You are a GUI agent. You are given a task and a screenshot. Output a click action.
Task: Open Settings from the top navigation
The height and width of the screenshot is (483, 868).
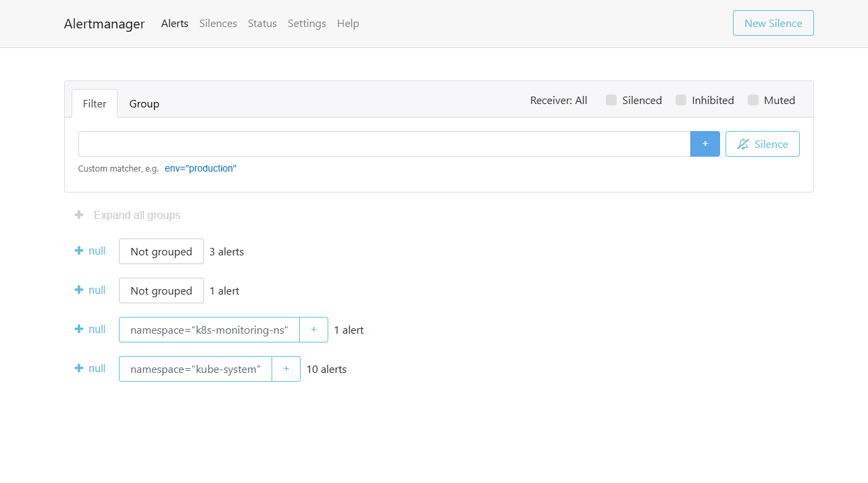pyautogui.click(x=307, y=24)
